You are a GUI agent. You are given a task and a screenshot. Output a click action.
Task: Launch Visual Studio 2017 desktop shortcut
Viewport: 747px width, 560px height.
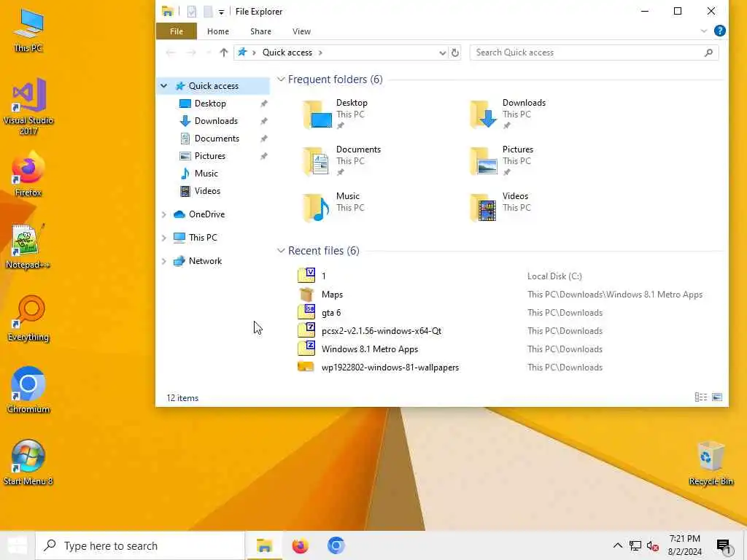28,106
